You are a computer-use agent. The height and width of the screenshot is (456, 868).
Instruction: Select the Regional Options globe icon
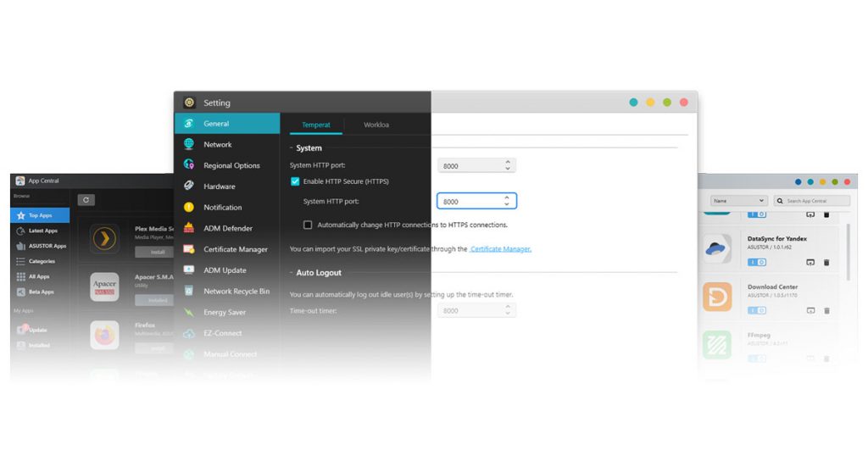tap(189, 164)
